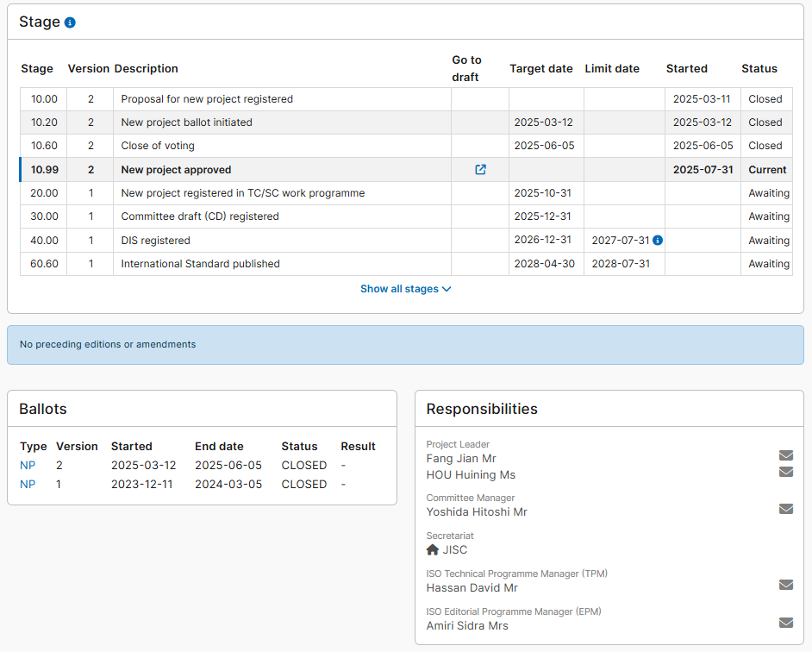Click started date 2025-07-31

(703, 170)
